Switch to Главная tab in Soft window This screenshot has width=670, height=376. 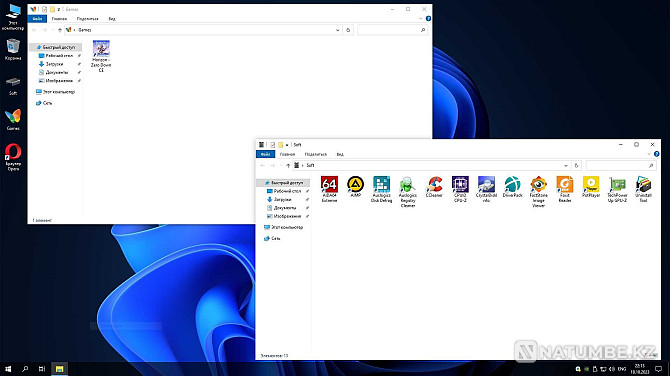point(287,154)
